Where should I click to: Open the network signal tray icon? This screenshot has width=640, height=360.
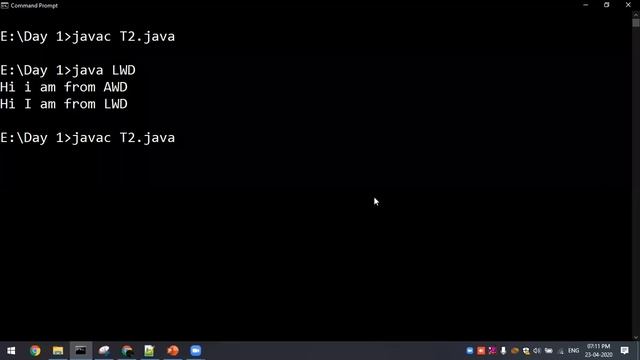point(561,351)
